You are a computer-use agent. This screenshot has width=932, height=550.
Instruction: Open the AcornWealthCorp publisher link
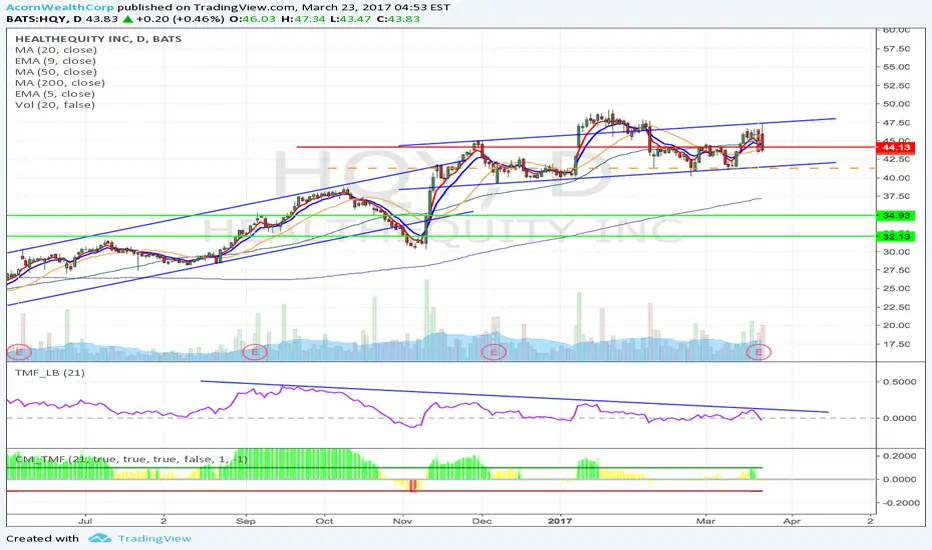60,7
